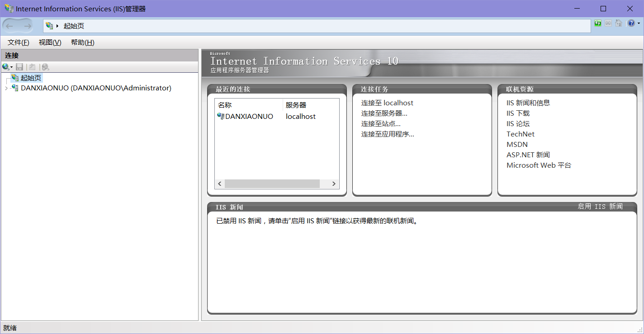Click the TechNet online resource link
The image size is (644, 334).
(521, 134)
